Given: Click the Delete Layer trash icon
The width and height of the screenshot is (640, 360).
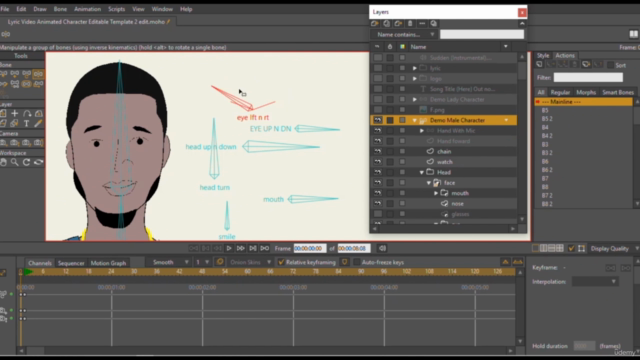Looking at the screenshot, I should [410, 24].
